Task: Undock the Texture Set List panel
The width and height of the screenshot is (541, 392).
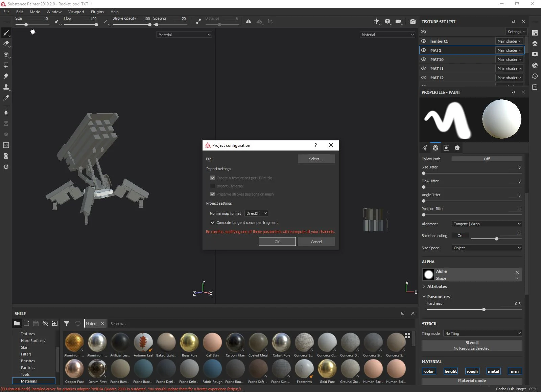Action: click(513, 21)
